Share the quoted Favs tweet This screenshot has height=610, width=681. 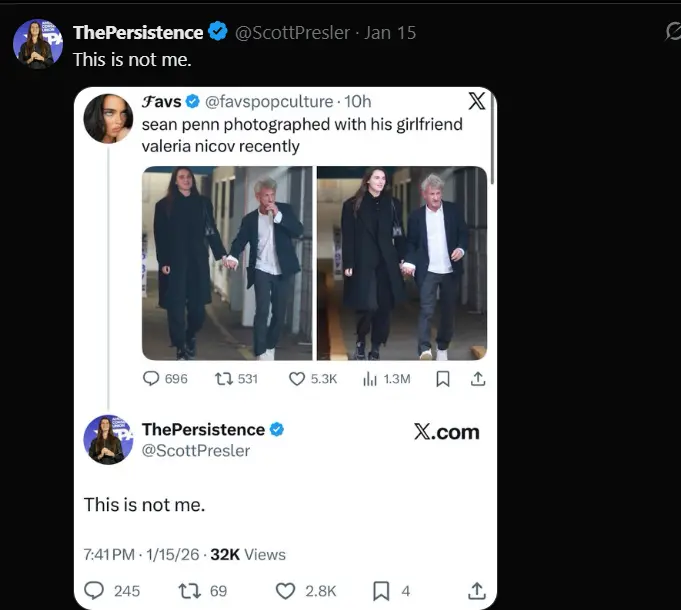coord(478,379)
